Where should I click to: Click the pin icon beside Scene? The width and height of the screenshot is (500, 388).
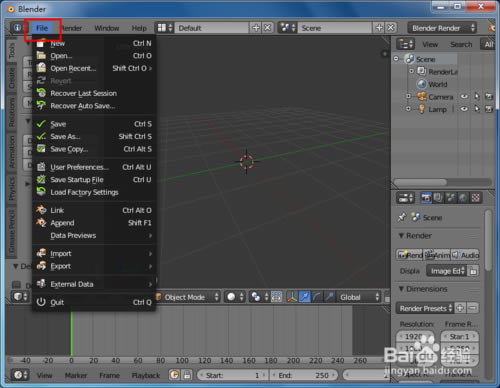click(x=402, y=217)
